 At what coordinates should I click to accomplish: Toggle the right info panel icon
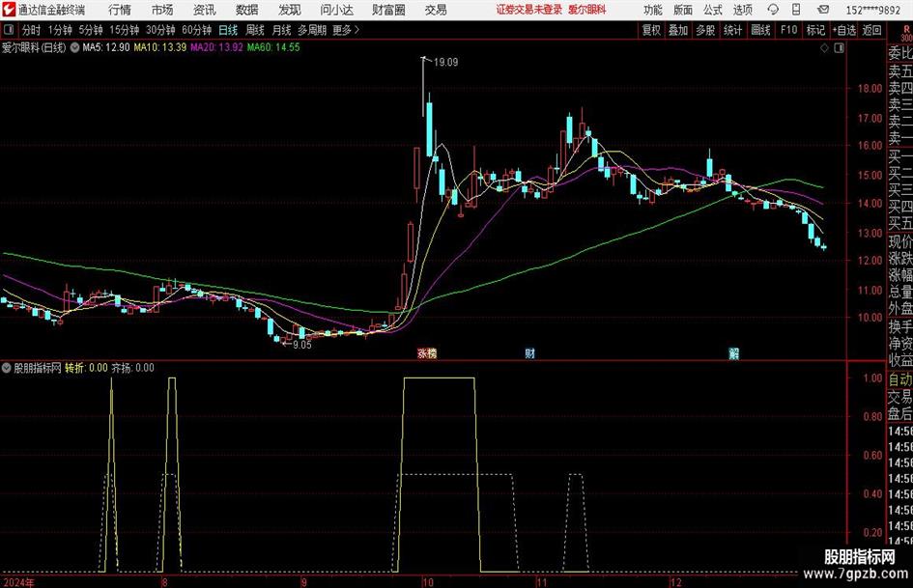(839, 48)
